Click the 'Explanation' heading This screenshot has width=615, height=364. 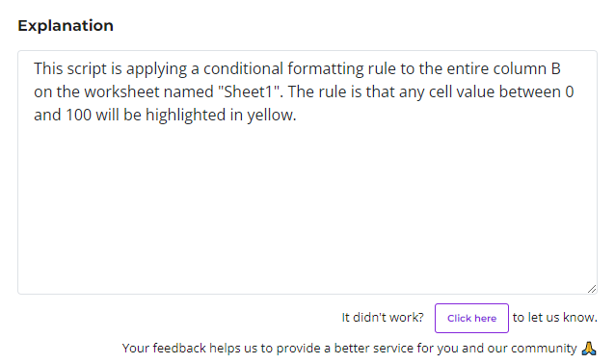(66, 26)
